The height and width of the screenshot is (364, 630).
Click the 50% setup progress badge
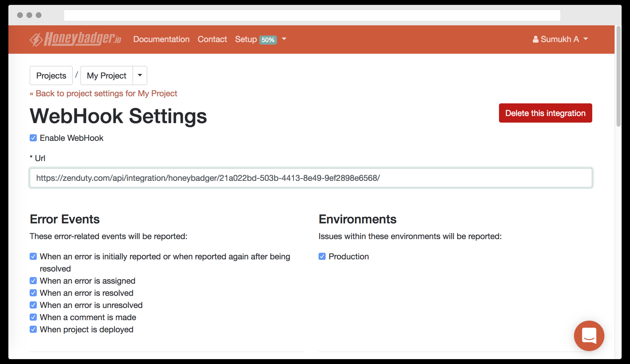click(268, 40)
